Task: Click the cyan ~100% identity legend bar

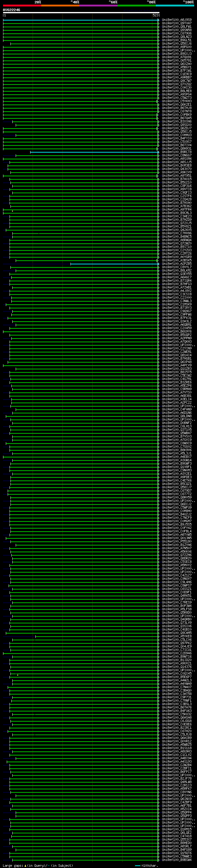Action: [x=175, y=6]
